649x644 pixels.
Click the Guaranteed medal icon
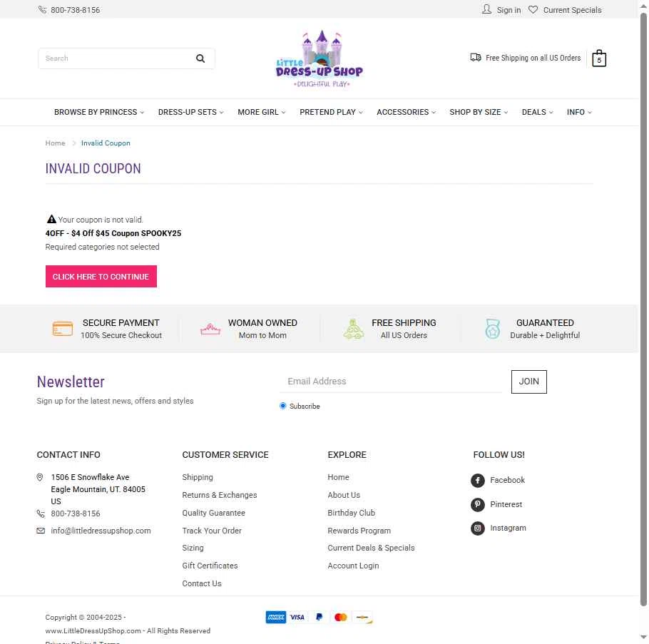tap(493, 329)
